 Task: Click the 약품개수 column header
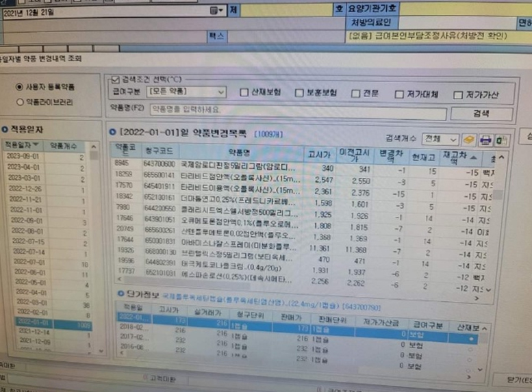[x=65, y=146]
